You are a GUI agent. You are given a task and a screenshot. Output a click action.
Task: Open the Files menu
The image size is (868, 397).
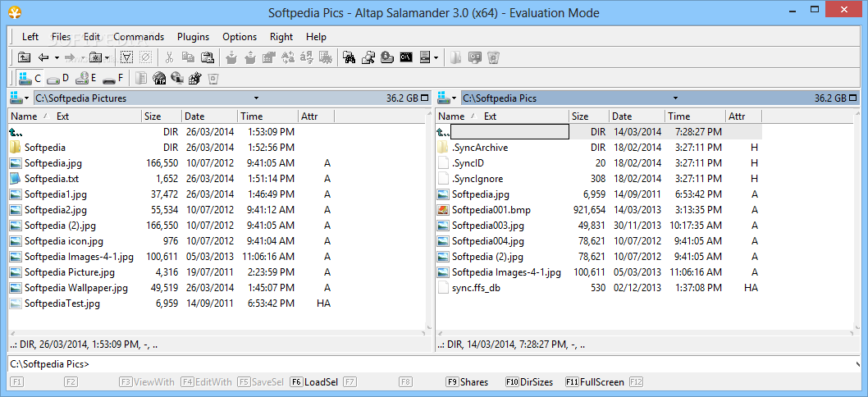[x=61, y=37]
